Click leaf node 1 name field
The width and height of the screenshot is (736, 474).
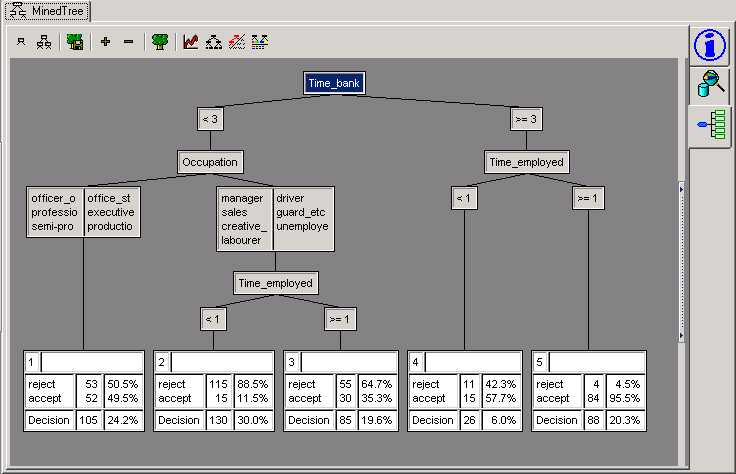pyautogui.click(x=92, y=361)
